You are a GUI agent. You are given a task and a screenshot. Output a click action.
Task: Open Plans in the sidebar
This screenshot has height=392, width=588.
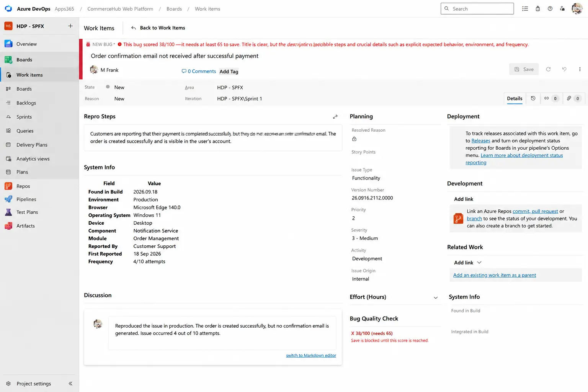tap(39, 172)
